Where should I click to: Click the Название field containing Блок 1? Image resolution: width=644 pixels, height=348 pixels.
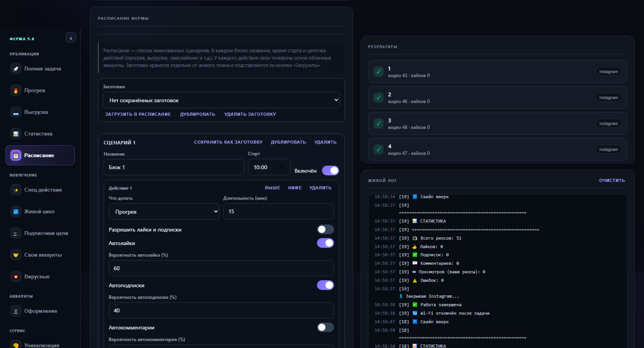coord(174,167)
